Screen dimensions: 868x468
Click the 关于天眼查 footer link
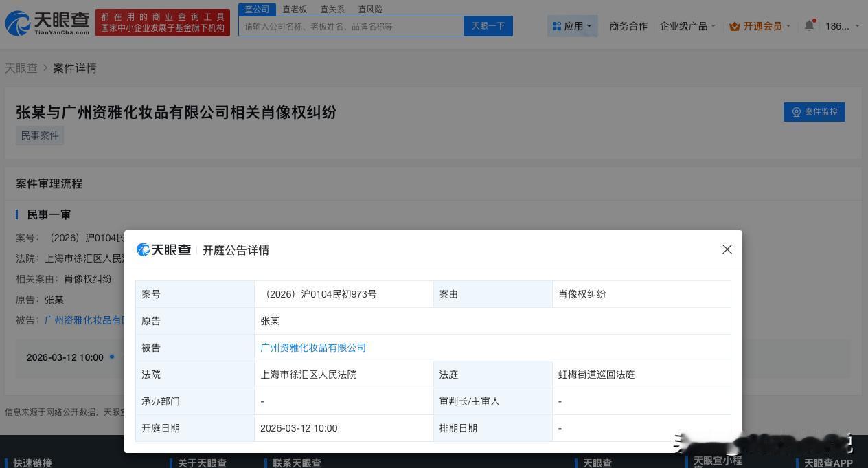[202, 463]
